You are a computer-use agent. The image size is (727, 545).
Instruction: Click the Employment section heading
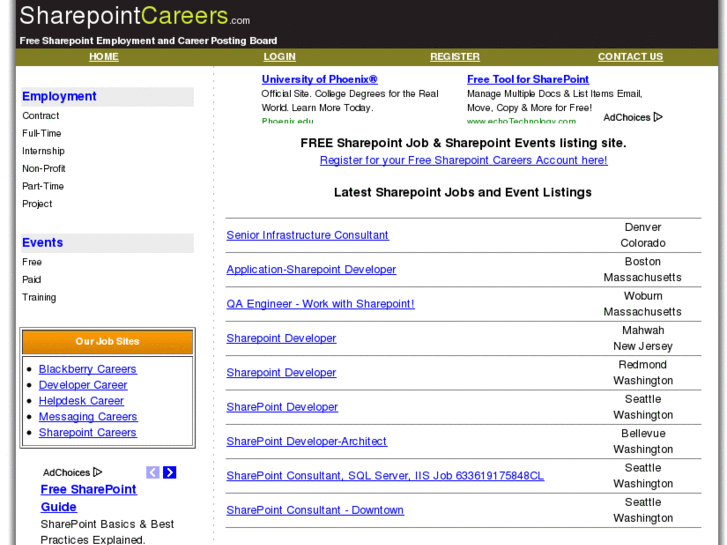coord(59,96)
